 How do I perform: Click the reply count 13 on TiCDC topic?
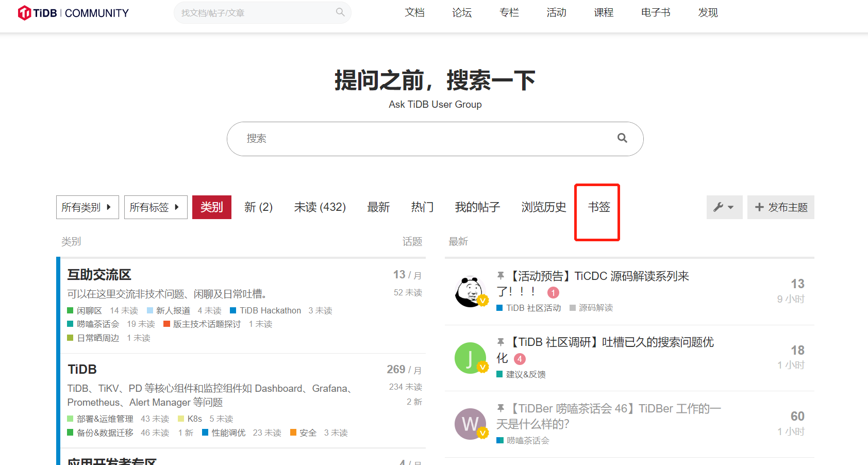[798, 284]
